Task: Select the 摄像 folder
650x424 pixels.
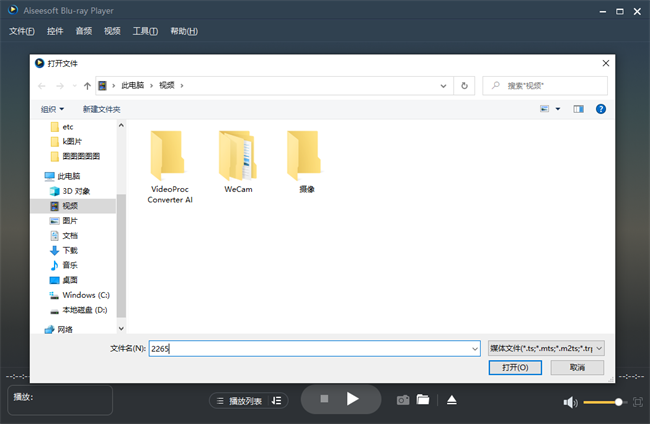Action: coord(306,162)
